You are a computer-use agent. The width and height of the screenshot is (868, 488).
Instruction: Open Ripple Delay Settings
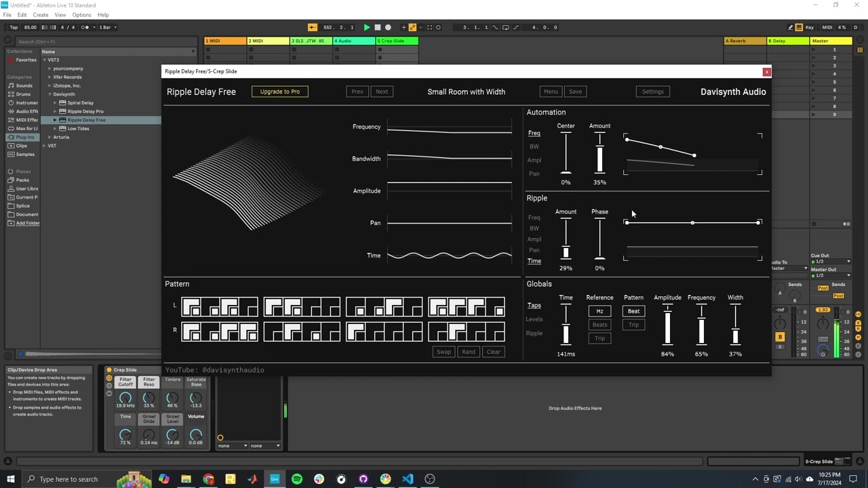point(653,91)
